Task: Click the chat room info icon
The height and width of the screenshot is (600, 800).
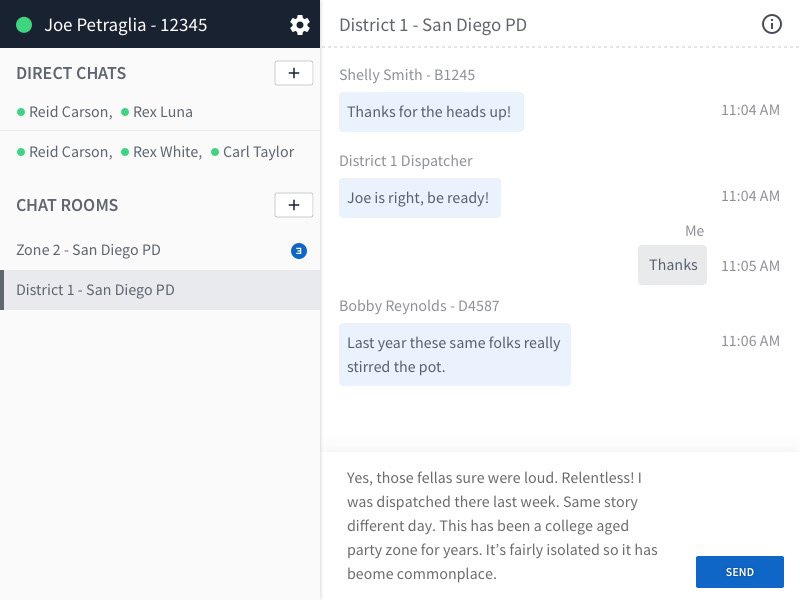Action: [772, 25]
